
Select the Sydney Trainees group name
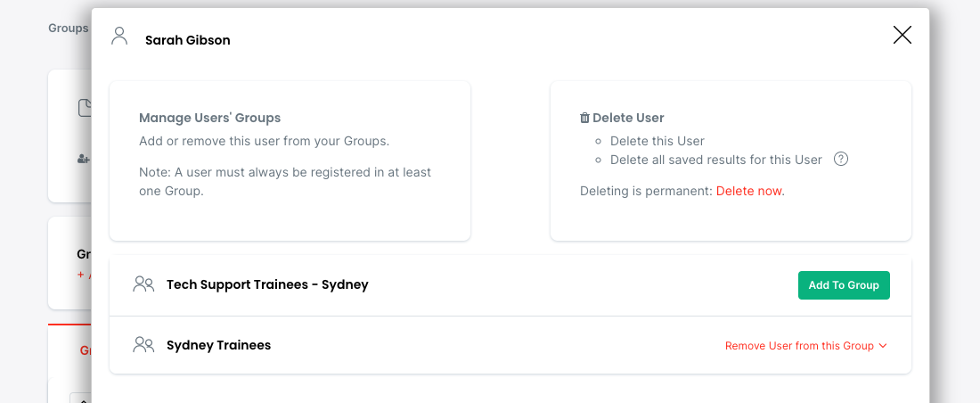pyautogui.click(x=218, y=345)
